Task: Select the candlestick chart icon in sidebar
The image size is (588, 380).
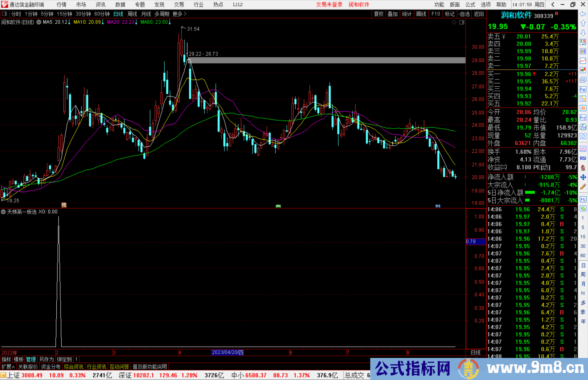Action: pos(583,70)
